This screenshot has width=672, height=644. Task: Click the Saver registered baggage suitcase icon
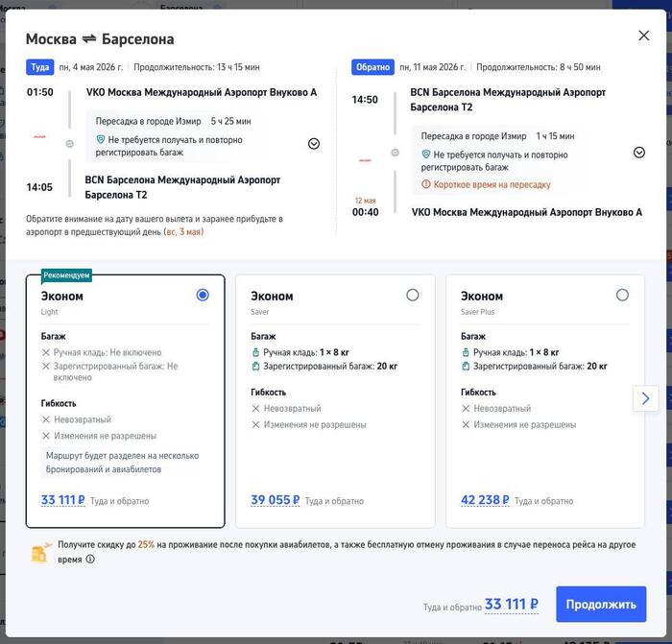pyautogui.click(x=255, y=367)
